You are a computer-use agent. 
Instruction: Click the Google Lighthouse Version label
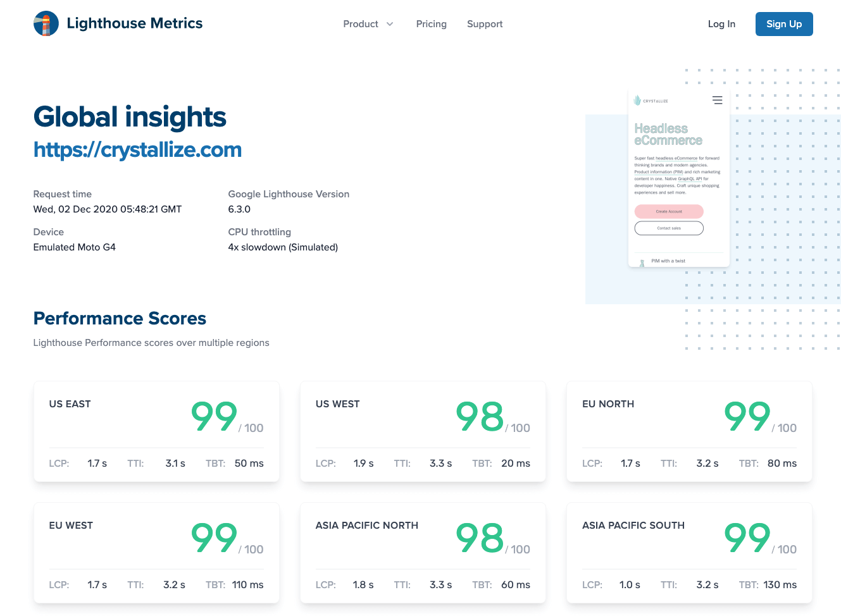coord(289,194)
